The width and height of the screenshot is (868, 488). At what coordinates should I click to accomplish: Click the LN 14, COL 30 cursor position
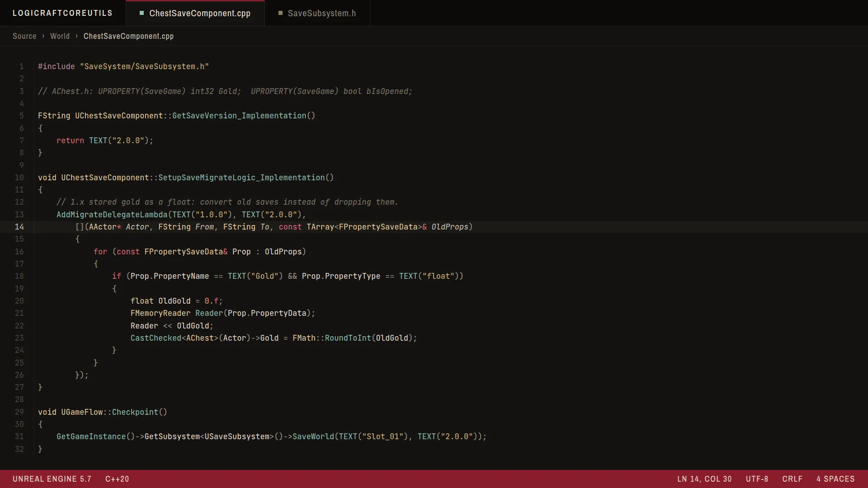(704, 479)
